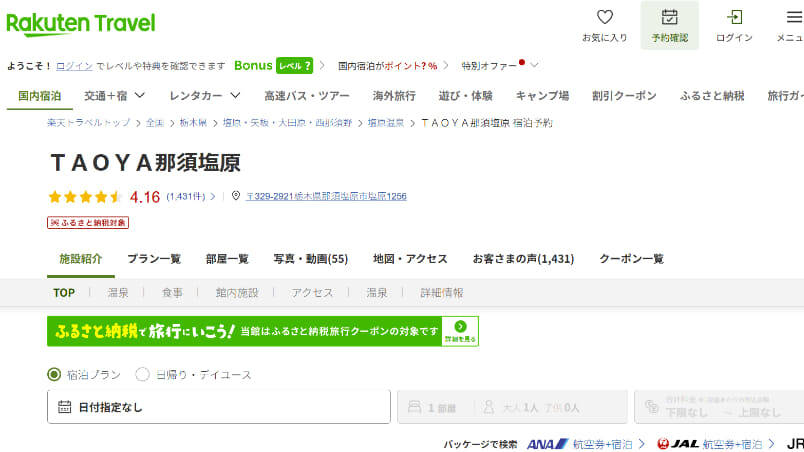Click the green arrow 詳細を見る icon
Viewport: 804px width, 452px height.
click(460, 326)
